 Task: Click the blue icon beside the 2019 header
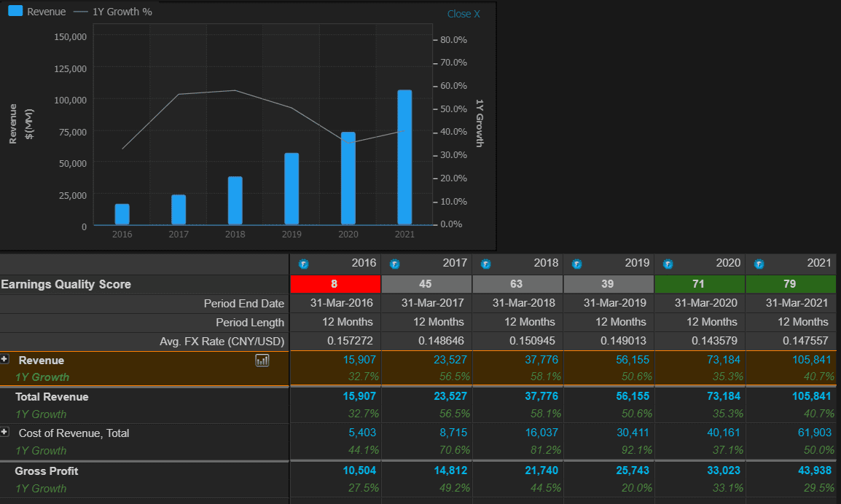(x=576, y=264)
